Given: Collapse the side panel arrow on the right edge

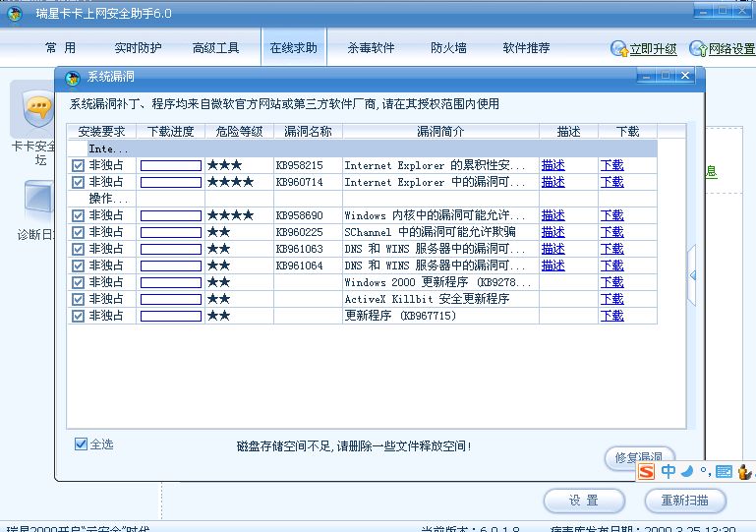Looking at the screenshot, I should 692,275.
